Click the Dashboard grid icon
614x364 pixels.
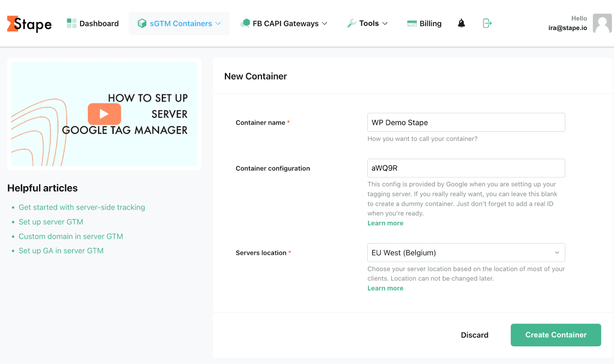(71, 23)
